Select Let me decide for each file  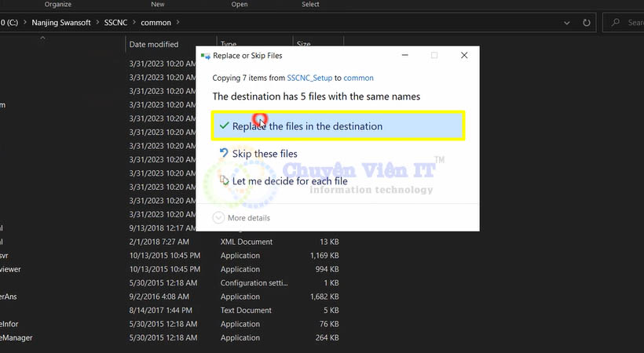click(x=290, y=181)
